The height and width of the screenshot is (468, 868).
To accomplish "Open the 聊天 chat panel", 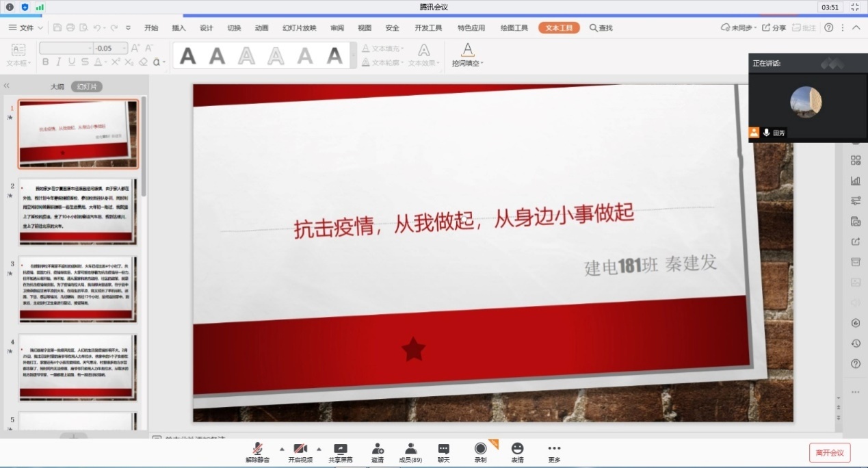I will (x=443, y=452).
